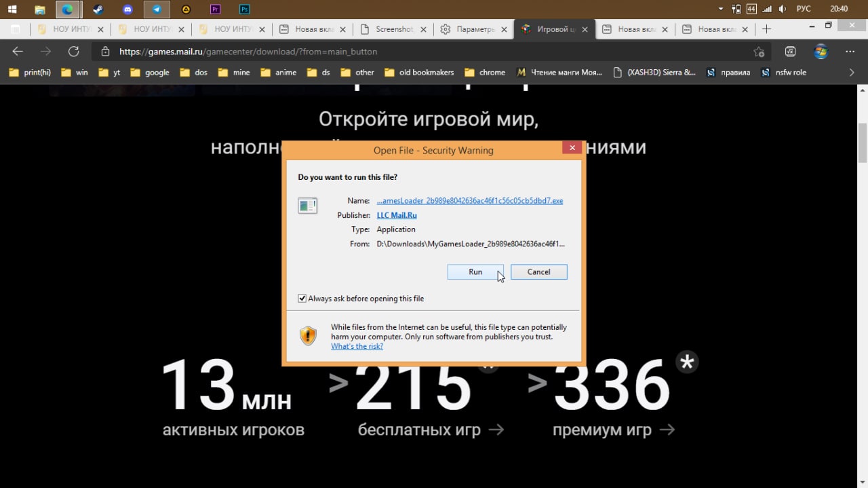Click the asterisk next to 336
The width and height of the screenshot is (868, 488).
click(687, 362)
